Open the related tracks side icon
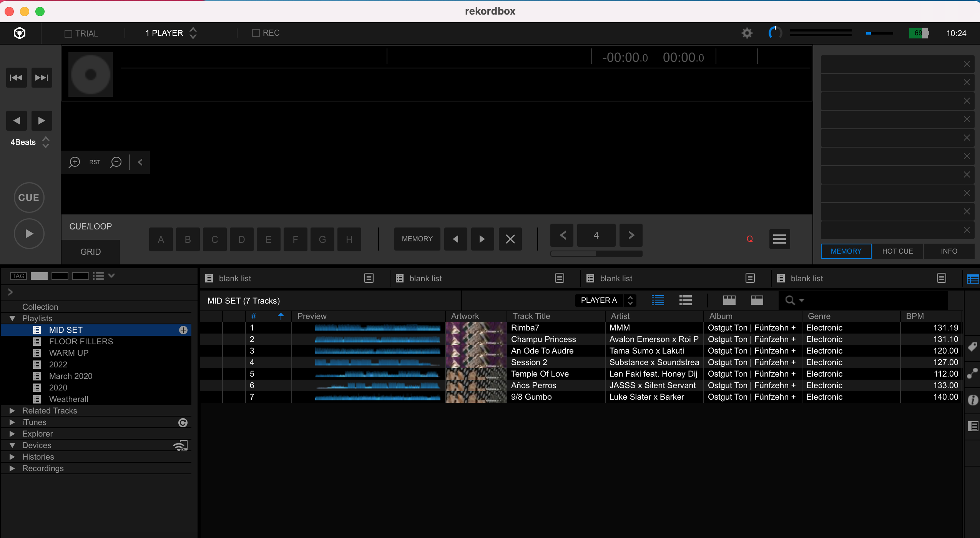The width and height of the screenshot is (980, 538). pyautogui.click(x=973, y=373)
